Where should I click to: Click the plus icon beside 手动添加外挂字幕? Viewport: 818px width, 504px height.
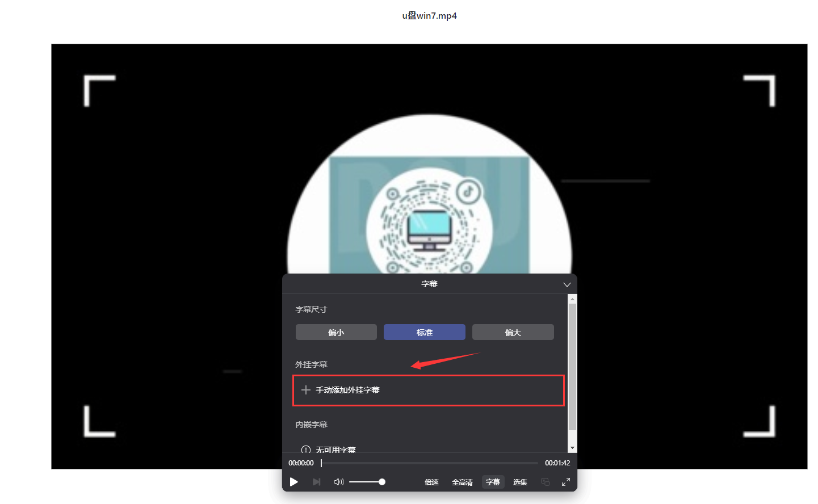click(x=306, y=390)
